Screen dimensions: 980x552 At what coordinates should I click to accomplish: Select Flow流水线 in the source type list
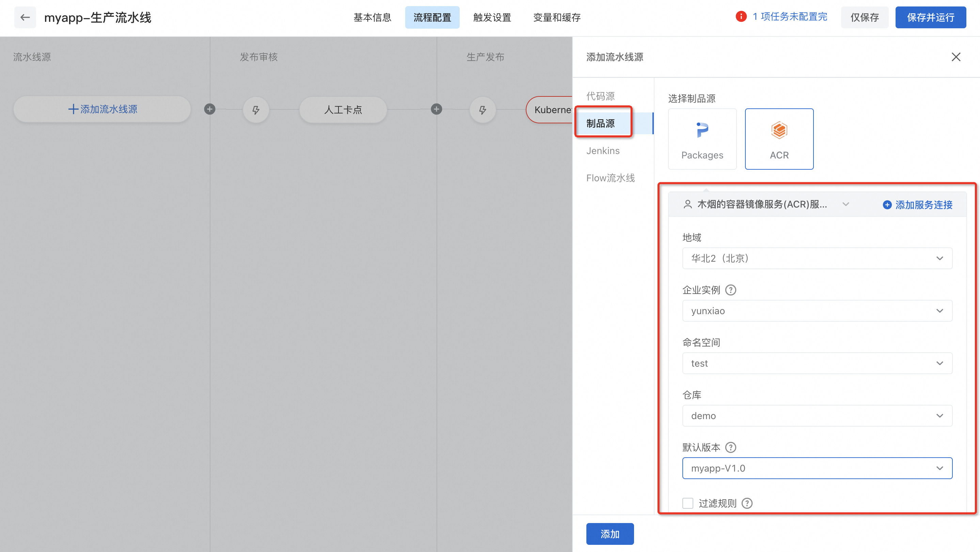point(610,178)
